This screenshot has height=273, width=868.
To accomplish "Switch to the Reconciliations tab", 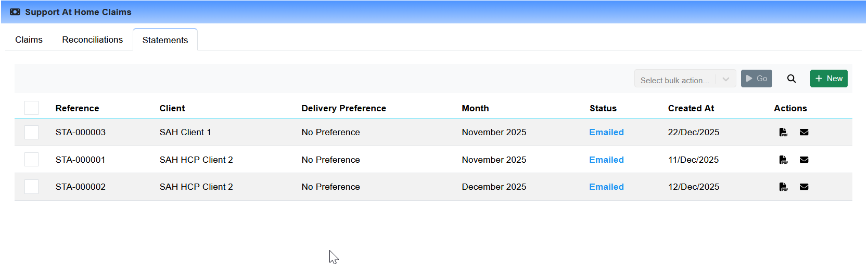I will coord(93,40).
